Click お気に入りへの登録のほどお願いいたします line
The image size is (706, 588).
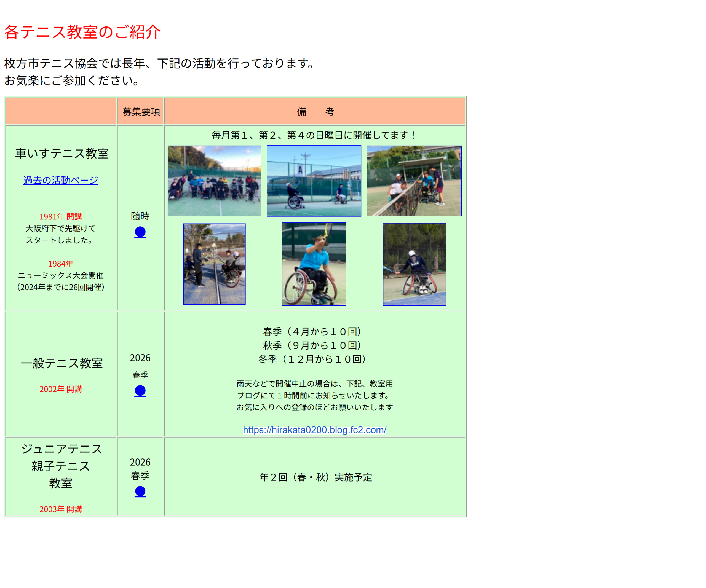coord(315,407)
